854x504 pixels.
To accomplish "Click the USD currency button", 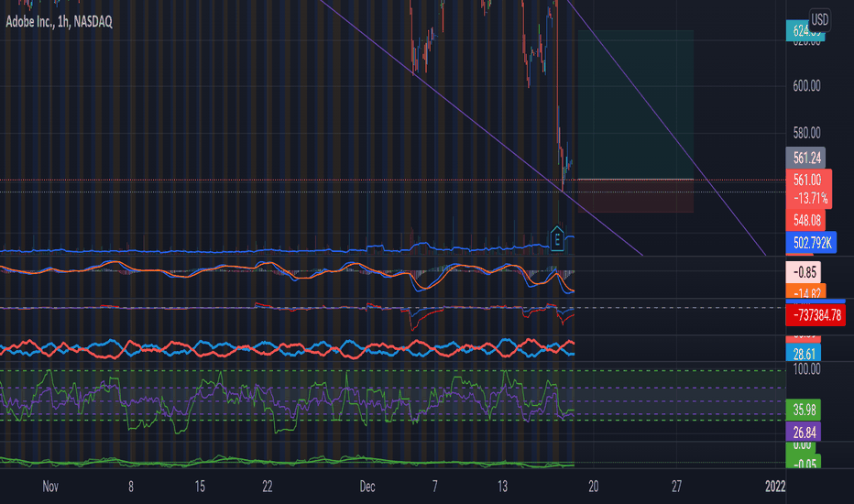I will click(820, 20).
